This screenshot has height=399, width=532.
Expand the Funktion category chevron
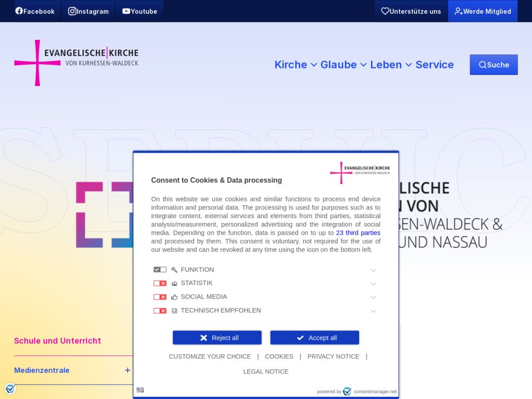(373, 270)
